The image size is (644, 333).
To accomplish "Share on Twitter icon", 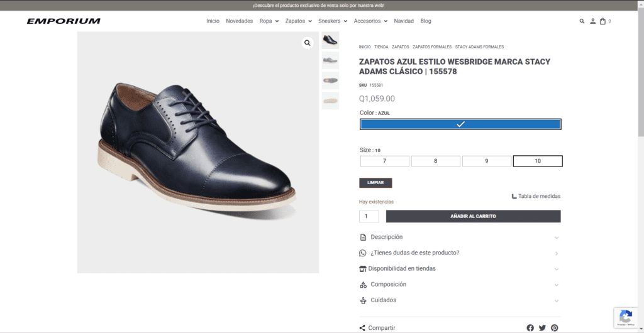I will (542, 328).
